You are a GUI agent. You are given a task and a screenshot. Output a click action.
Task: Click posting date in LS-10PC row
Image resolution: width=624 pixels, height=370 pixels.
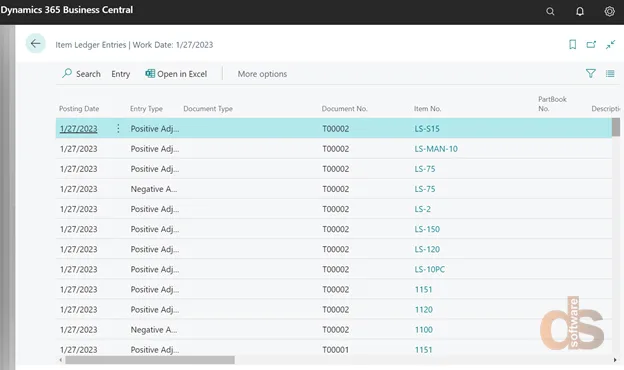(78, 269)
